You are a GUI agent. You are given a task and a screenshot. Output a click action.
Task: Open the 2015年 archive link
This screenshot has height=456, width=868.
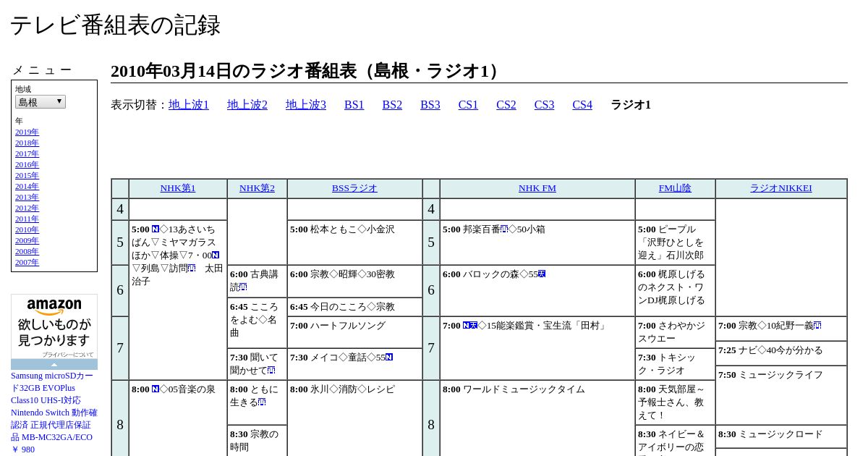(x=27, y=176)
